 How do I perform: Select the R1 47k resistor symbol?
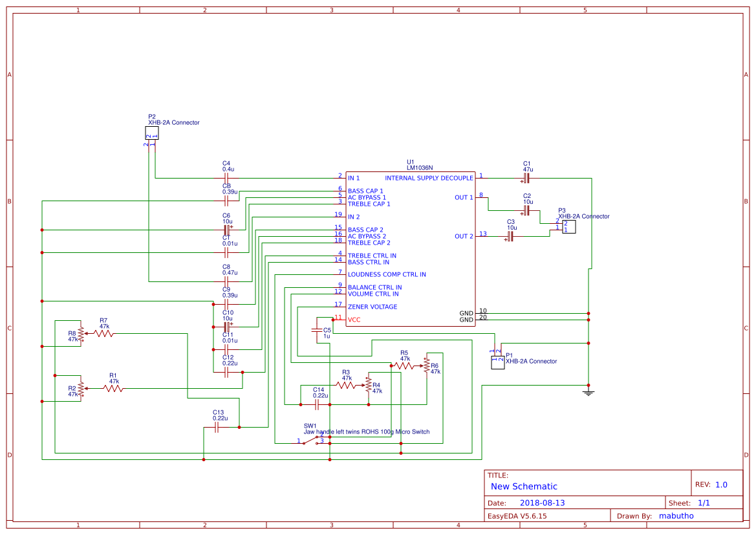[x=111, y=387]
